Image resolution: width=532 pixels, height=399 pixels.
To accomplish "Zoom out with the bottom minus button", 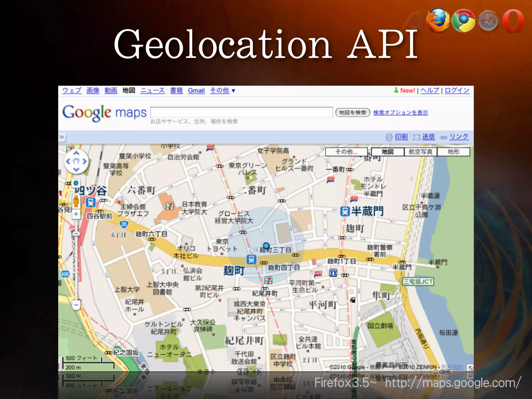I will coord(76,304).
